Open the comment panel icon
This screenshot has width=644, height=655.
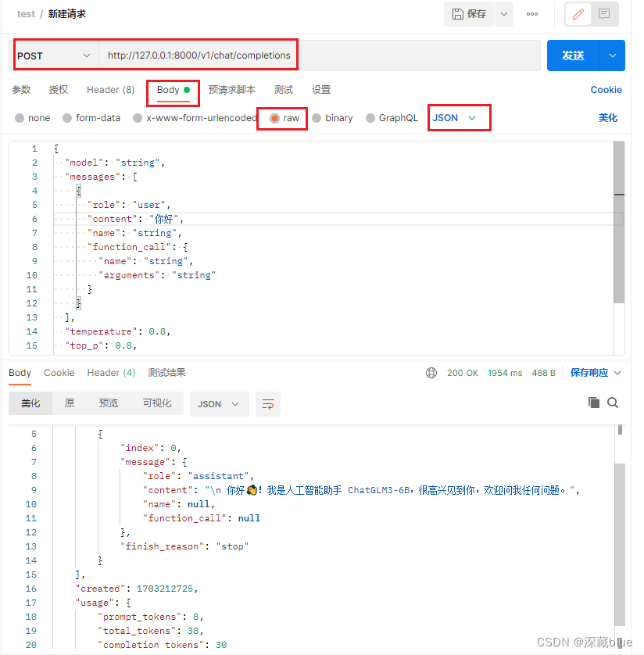(604, 14)
